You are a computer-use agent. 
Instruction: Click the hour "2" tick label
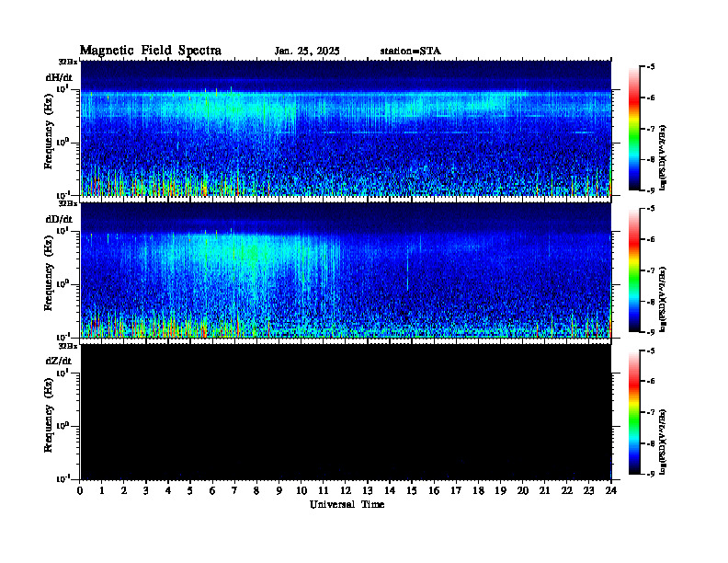pyautogui.click(x=124, y=491)
